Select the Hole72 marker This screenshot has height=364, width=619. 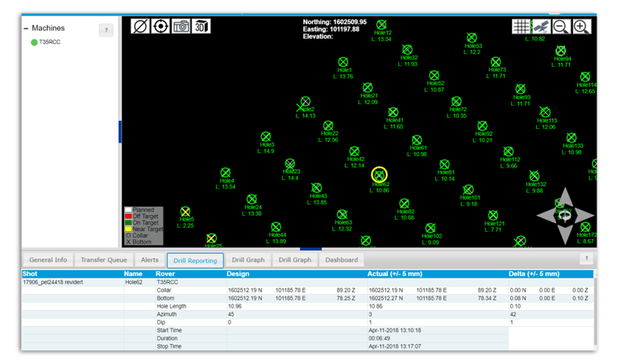click(456, 101)
